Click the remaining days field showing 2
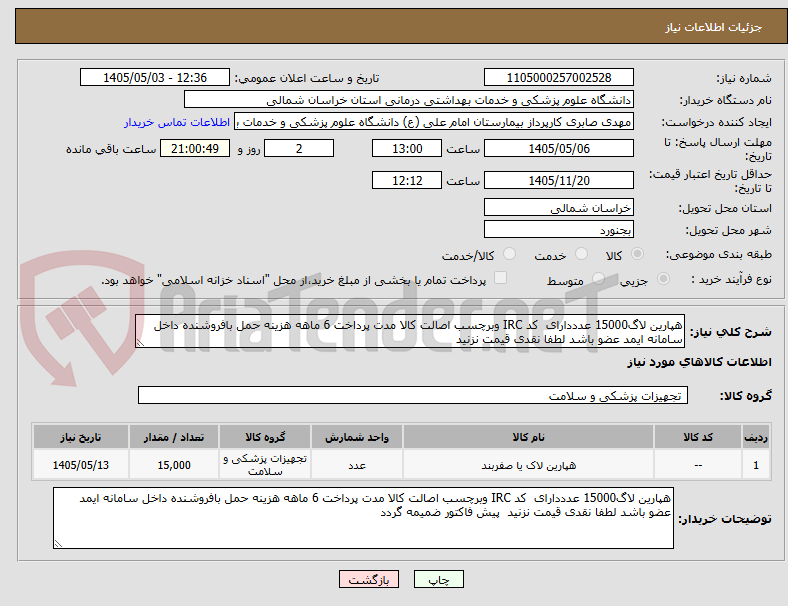 [x=299, y=148]
